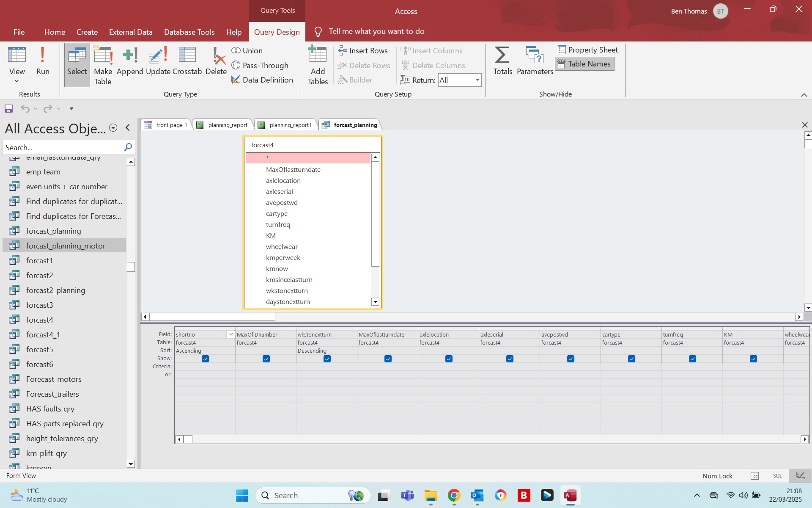Customize the Quick Access Toolbar dropdown
Image resolution: width=812 pixels, height=508 pixels.
pyautogui.click(x=71, y=109)
